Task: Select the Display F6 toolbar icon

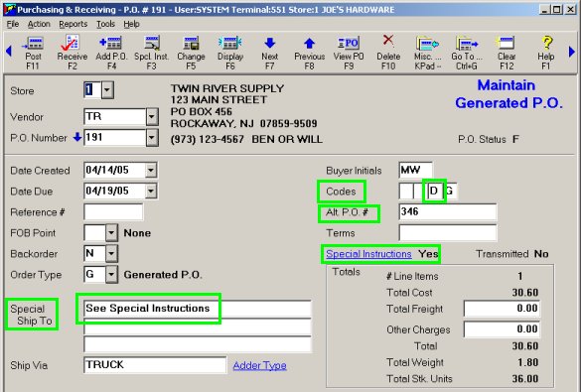Action: click(230, 53)
